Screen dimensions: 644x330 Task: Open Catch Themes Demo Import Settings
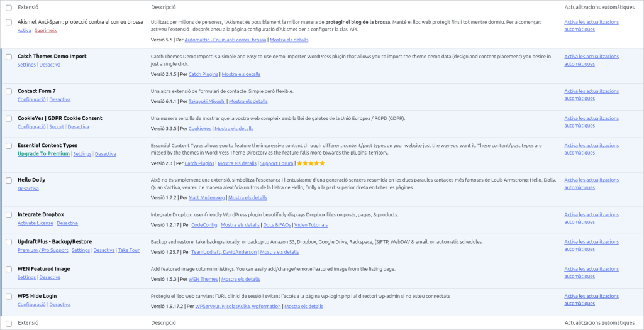click(26, 65)
